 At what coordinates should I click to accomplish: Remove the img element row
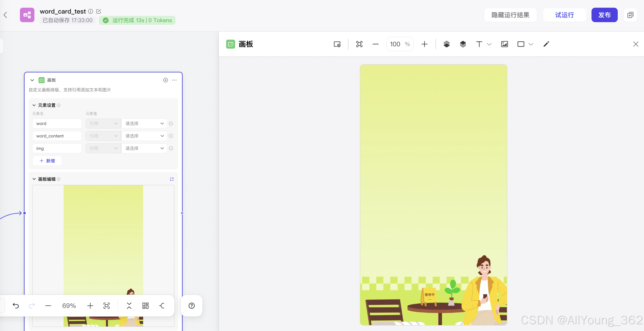171,148
